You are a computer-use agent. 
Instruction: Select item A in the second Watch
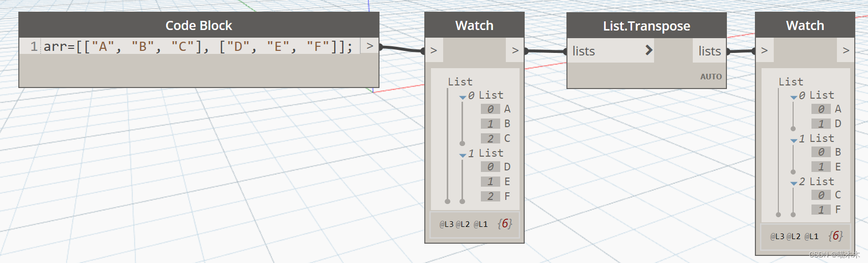[838, 109]
